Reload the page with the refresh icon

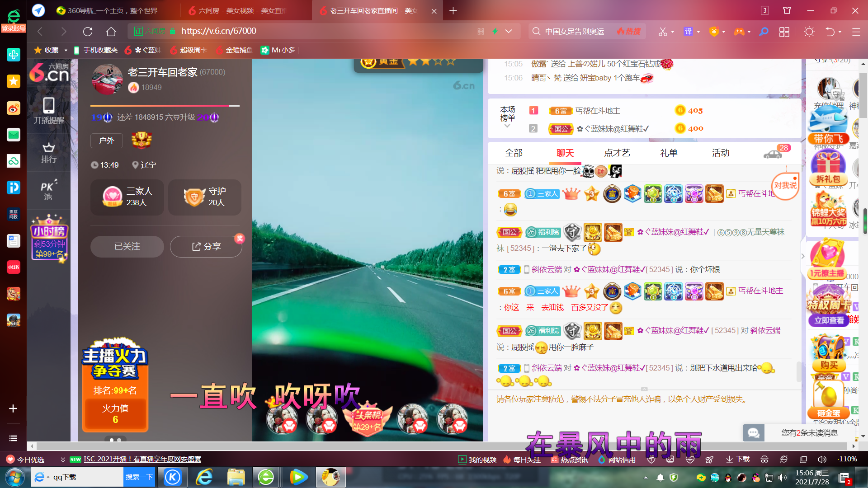(x=88, y=31)
